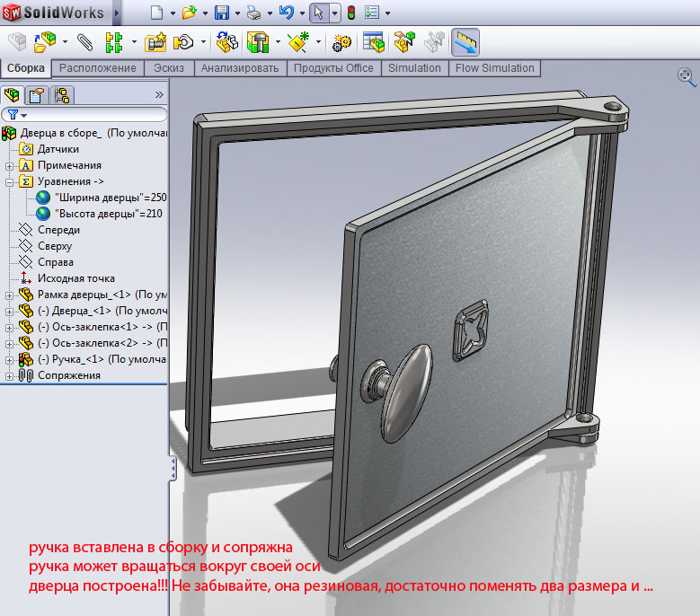Click the Save document icon

[x=222, y=13]
